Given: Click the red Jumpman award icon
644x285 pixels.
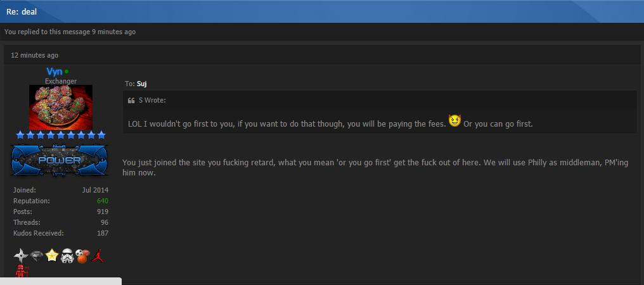Looking at the screenshot, I should (x=98, y=256).
